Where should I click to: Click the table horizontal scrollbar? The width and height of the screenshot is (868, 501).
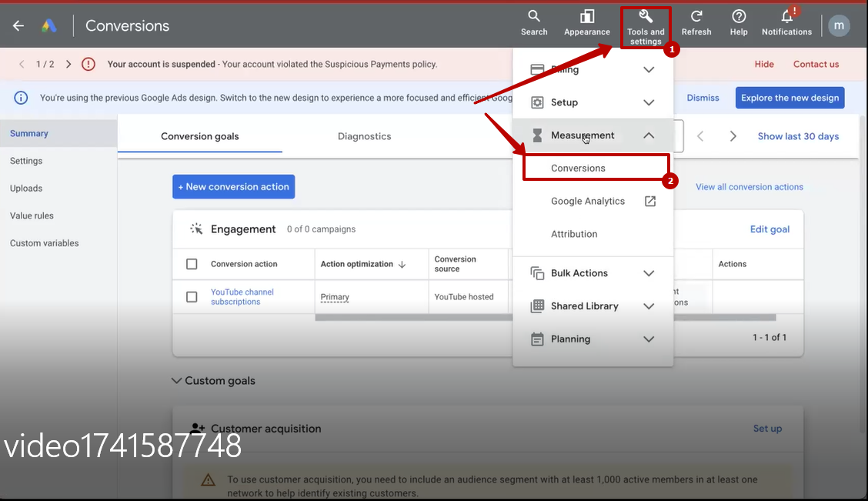point(546,318)
